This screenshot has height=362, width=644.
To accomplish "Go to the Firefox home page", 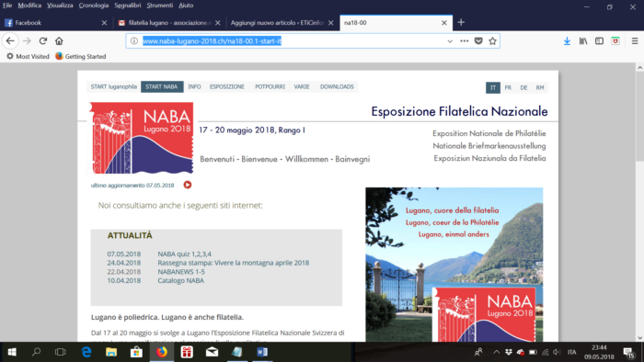I will pyautogui.click(x=59, y=41).
